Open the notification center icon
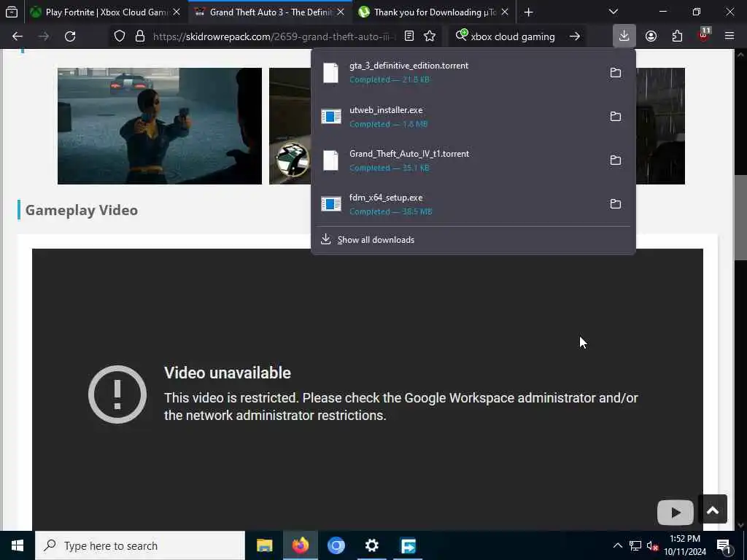747x560 pixels. pos(724,545)
